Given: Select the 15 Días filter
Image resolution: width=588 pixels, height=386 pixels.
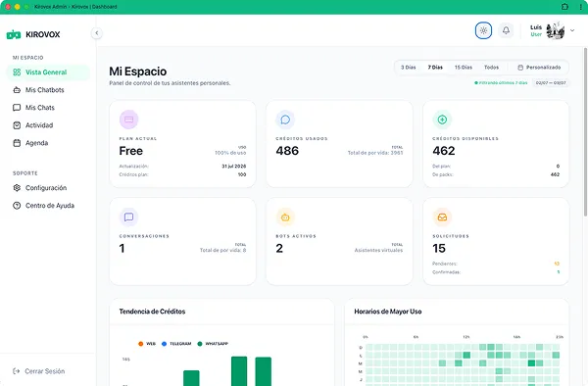Looking at the screenshot, I should tap(464, 68).
